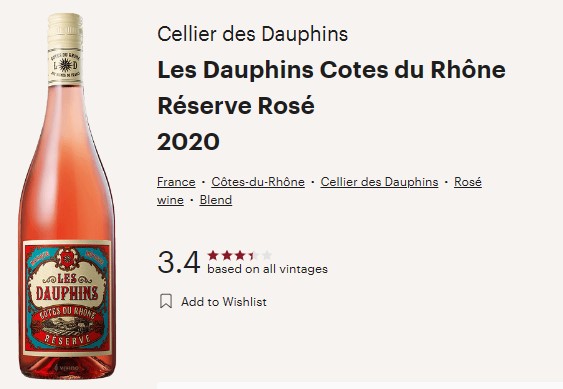Open underlined Cellier des Dauphins winery link
Image resolution: width=563 pixels, height=389 pixels.
pyautogui.click(x=379, y=182)
